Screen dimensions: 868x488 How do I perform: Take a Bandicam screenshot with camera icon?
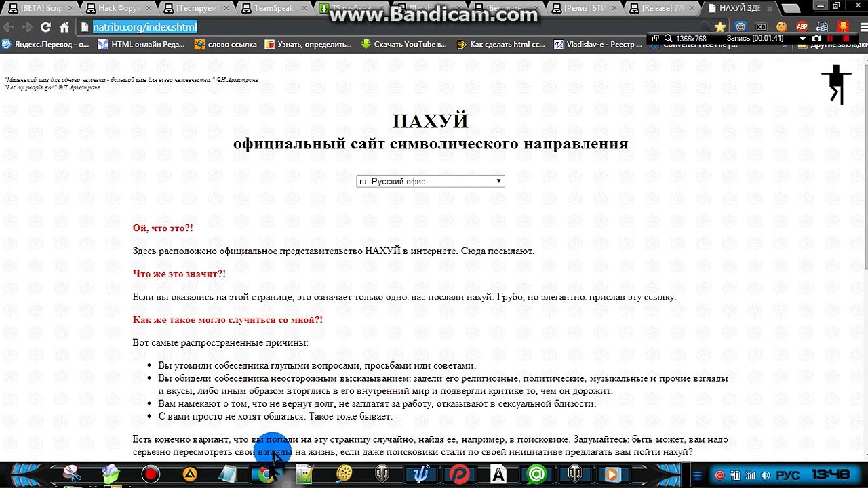tap(817, 39)
